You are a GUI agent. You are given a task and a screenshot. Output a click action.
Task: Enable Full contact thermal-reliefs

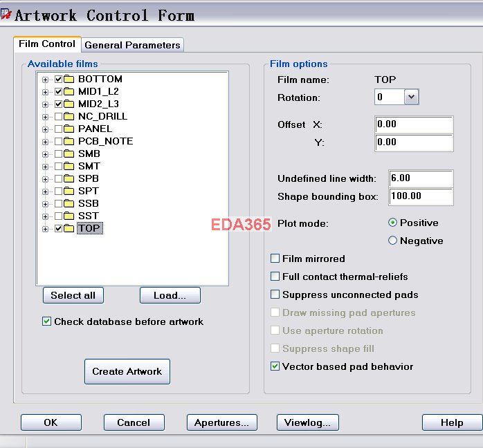275,277
